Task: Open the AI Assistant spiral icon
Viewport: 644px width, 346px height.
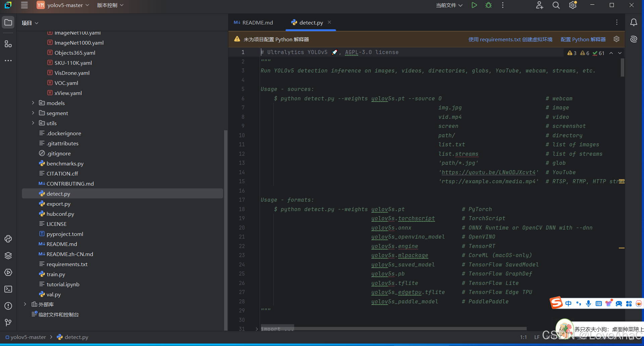Action: (634, 39)
